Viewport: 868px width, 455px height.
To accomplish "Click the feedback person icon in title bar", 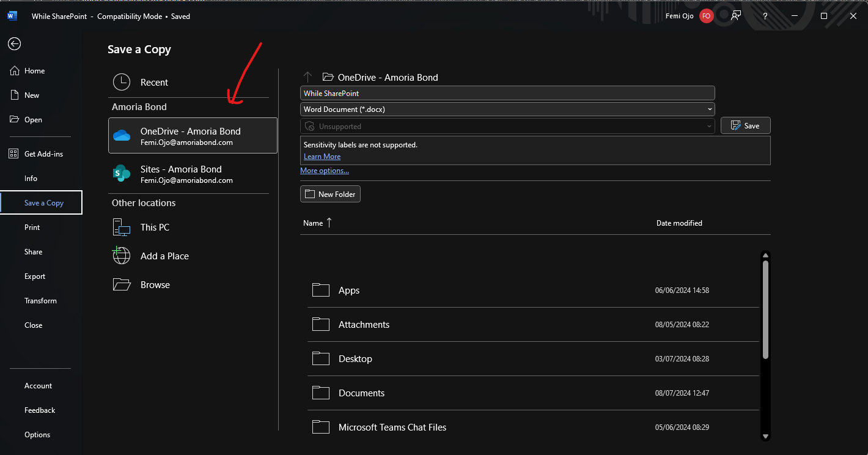I will pos(736,16).
